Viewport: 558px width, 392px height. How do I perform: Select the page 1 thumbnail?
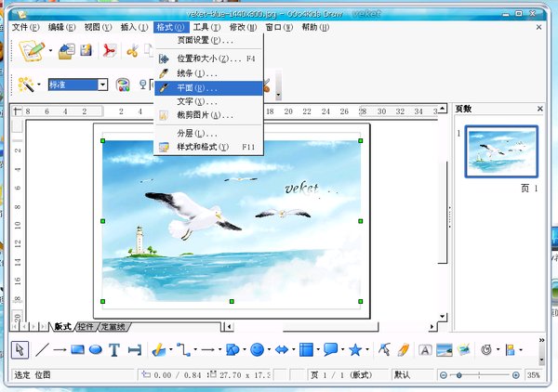pos(501,150)
